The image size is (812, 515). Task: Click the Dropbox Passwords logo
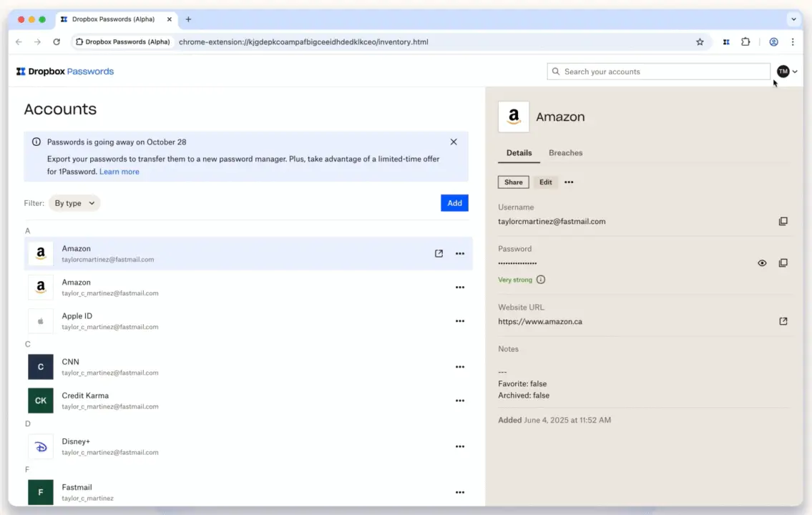pyautogui.click(x=64, y=72)
